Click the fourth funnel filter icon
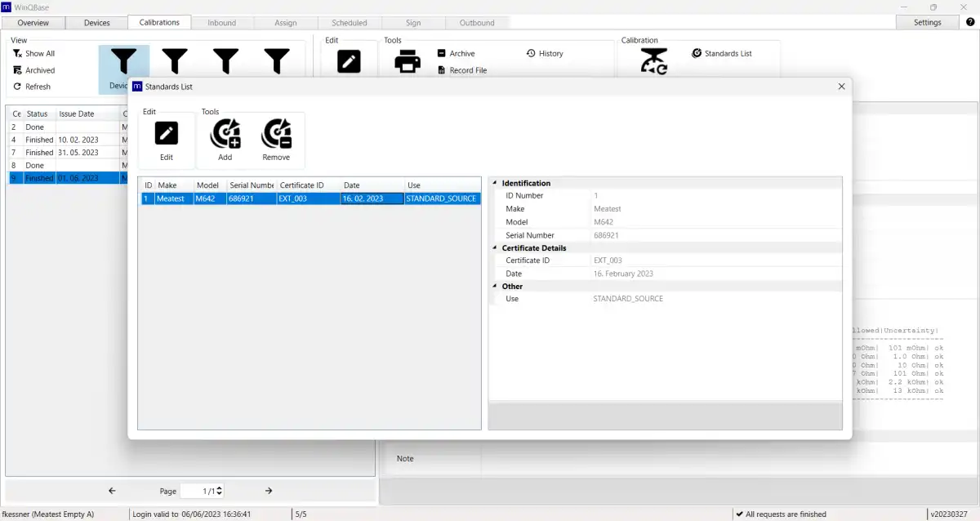 pyautogui.click(x=278, y=61)
